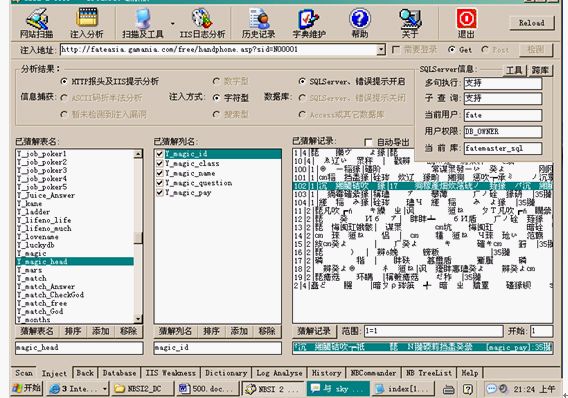This screenshot has width=568, height=398.
Task: Toggle the 需要登录 checkbox
Action: (x=396, y=49)
